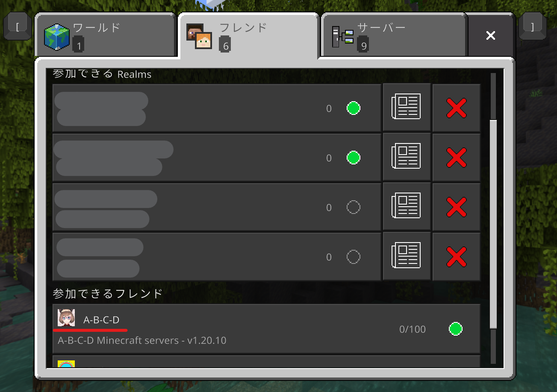This screenshot has width=557, height=392.
Task: Join the first Realm row with green status
Action: click(217, 108)
